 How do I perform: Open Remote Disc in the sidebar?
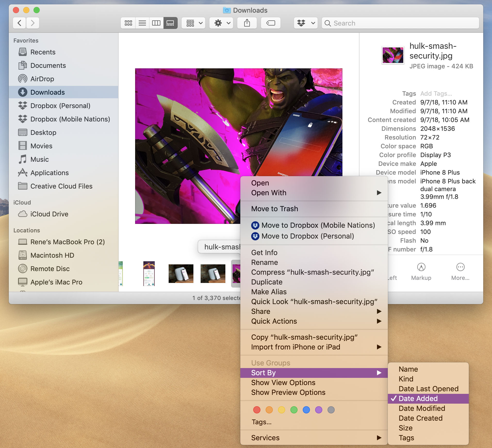63,268
